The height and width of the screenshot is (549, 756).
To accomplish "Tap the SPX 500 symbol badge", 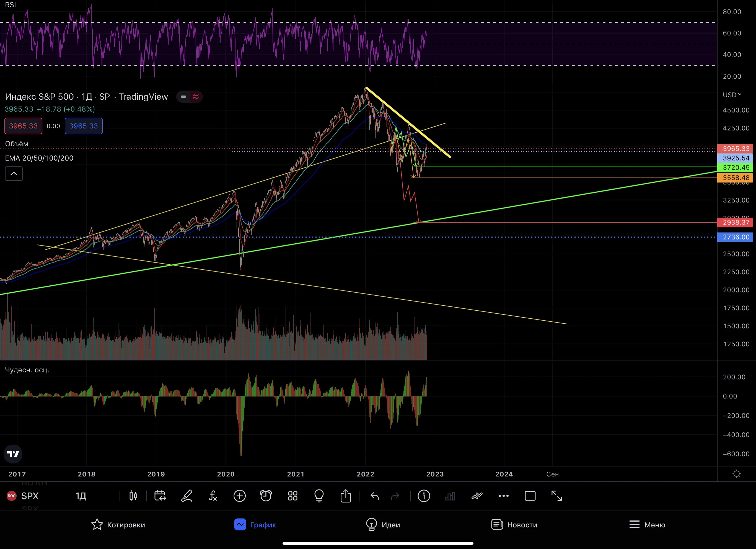I will coord(12,496).
